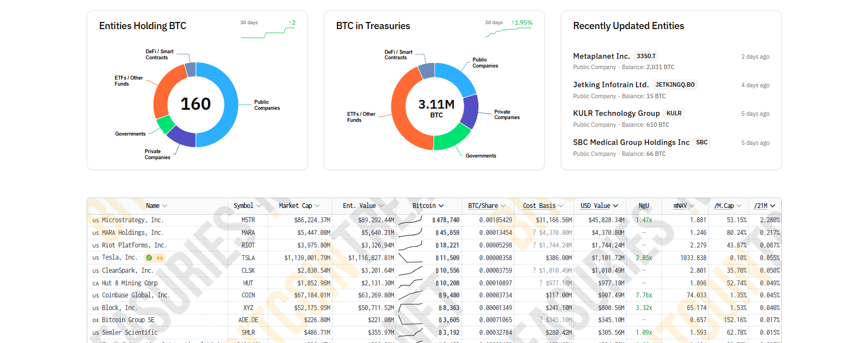Open the Coinbase Global, Inc. row
This screenshot has height=343, width=868.
[136, 295]
